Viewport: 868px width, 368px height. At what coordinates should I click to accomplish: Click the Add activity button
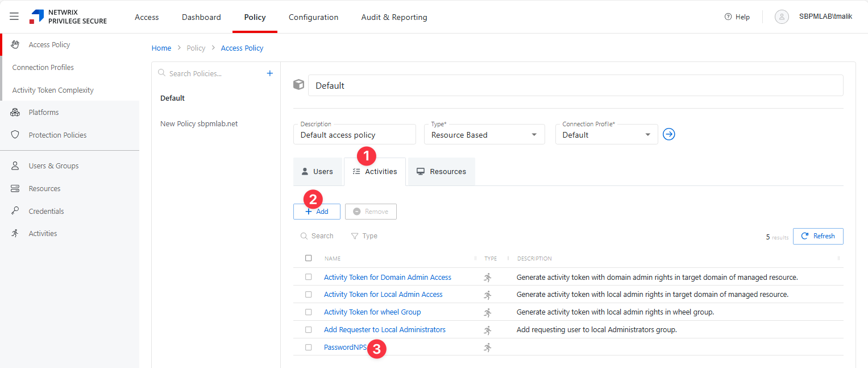317,212
